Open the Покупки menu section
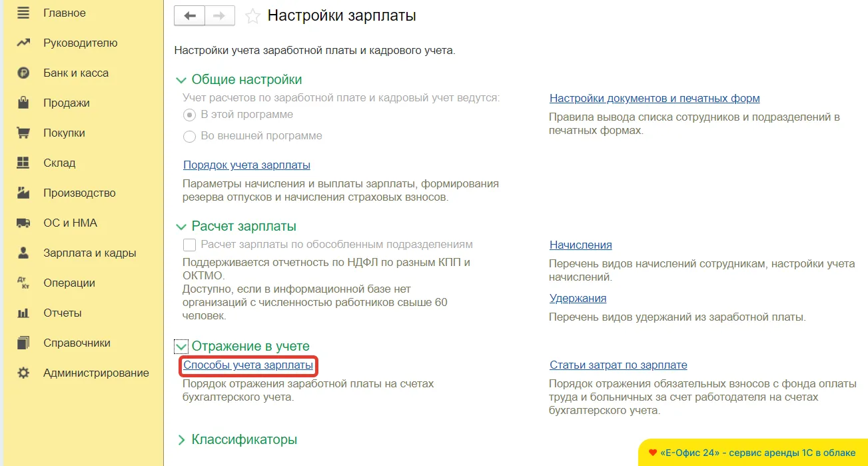This screenshot has height=466, width=868. coord(64,133)
